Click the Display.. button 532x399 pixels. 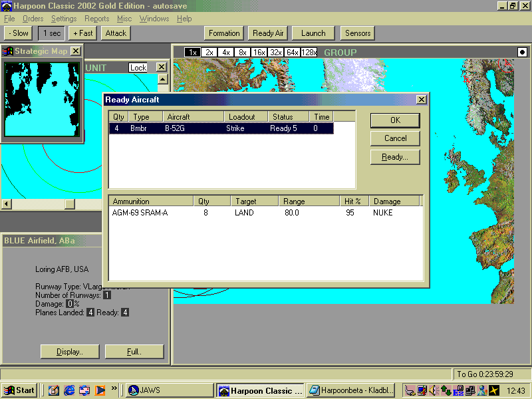coord(70,352)
